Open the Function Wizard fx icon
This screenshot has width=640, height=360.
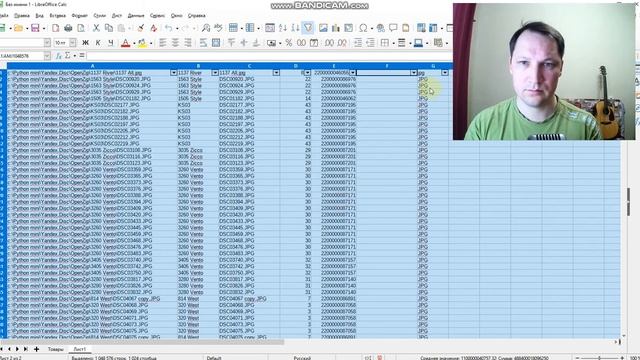click(58, 56)
